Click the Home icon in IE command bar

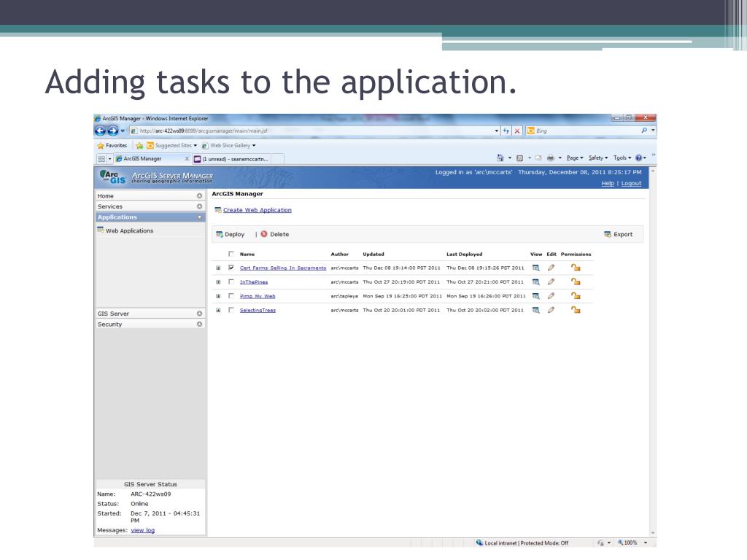click(x=500, y=157)
